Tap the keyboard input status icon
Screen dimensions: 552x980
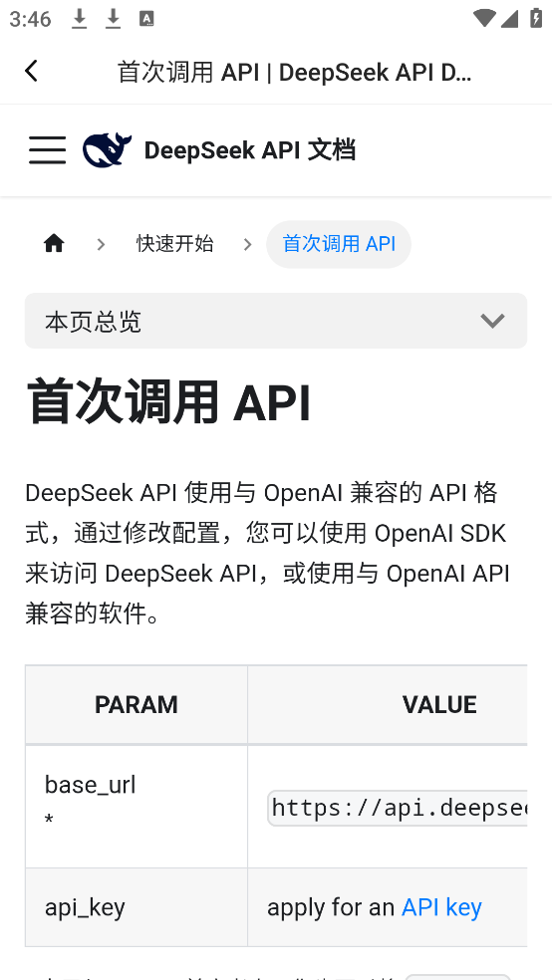[146, 19]
